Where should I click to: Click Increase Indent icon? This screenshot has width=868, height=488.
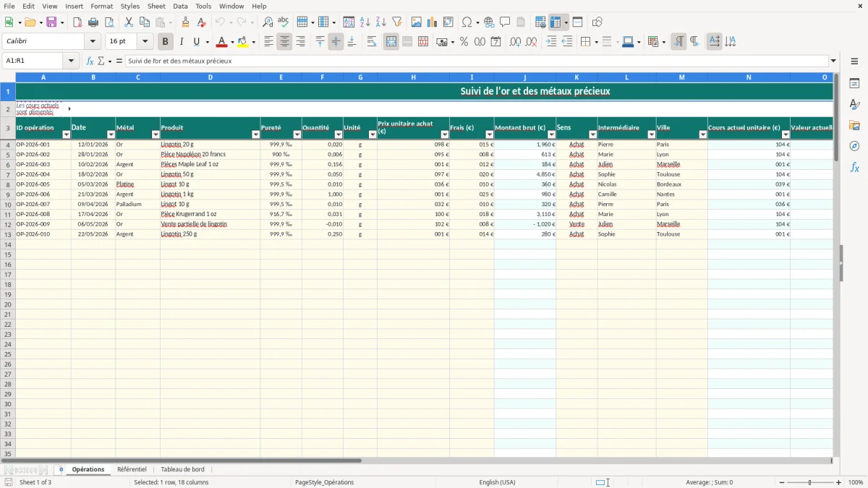pyautogui.click(x=551, y=42)
